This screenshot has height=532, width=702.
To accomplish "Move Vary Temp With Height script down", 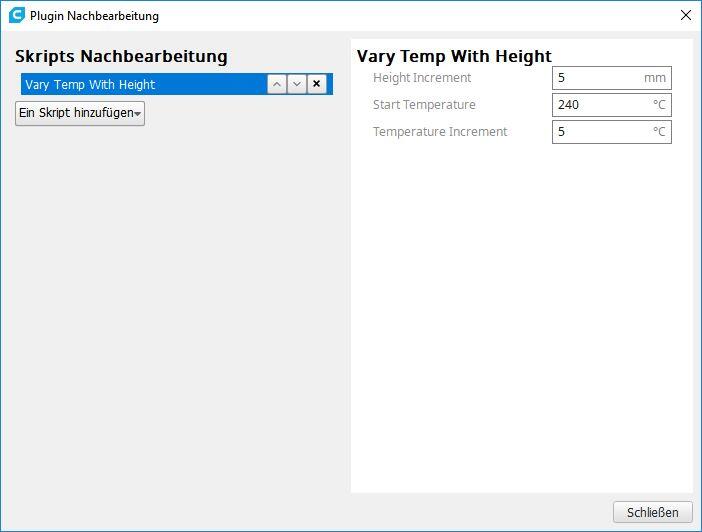I will point(297,84).
